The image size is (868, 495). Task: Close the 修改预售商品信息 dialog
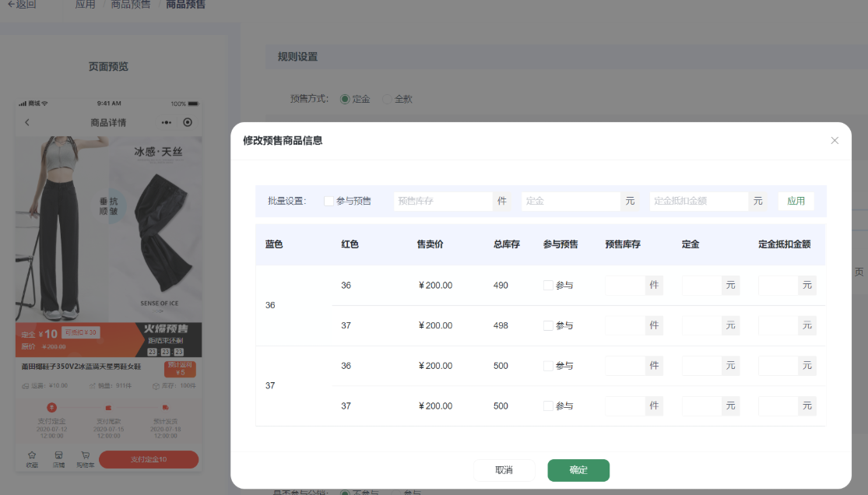pyautogui.click(x=835, y=141)
